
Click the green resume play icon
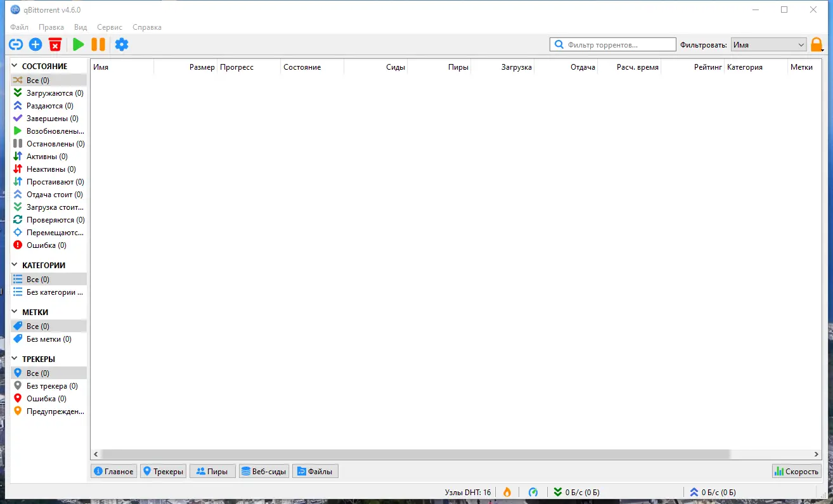click(78, 44)
